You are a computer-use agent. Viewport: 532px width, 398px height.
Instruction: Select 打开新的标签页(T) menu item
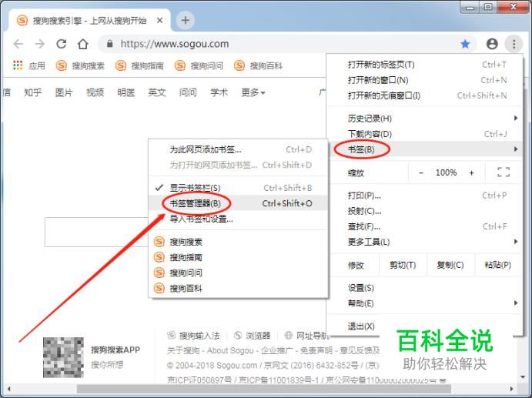pos(424,65)
